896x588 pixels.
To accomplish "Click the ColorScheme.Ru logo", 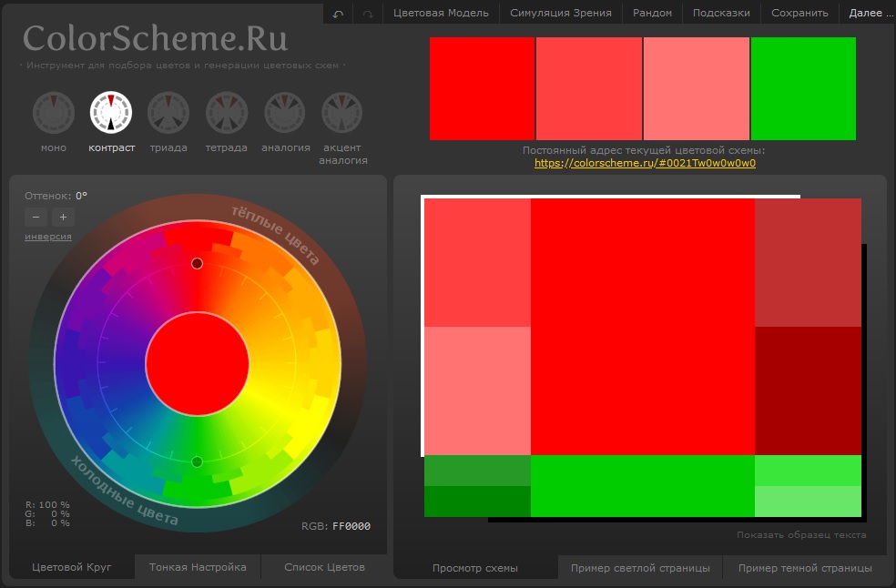I will (x=156, y=38).
